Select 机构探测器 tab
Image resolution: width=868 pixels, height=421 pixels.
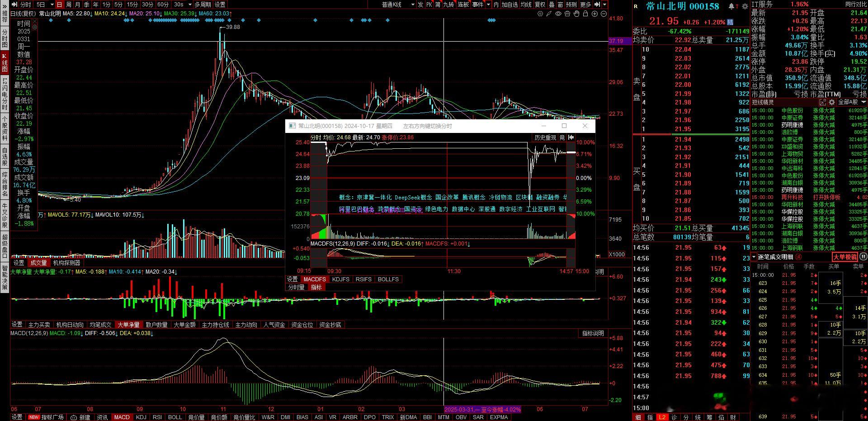66,263
